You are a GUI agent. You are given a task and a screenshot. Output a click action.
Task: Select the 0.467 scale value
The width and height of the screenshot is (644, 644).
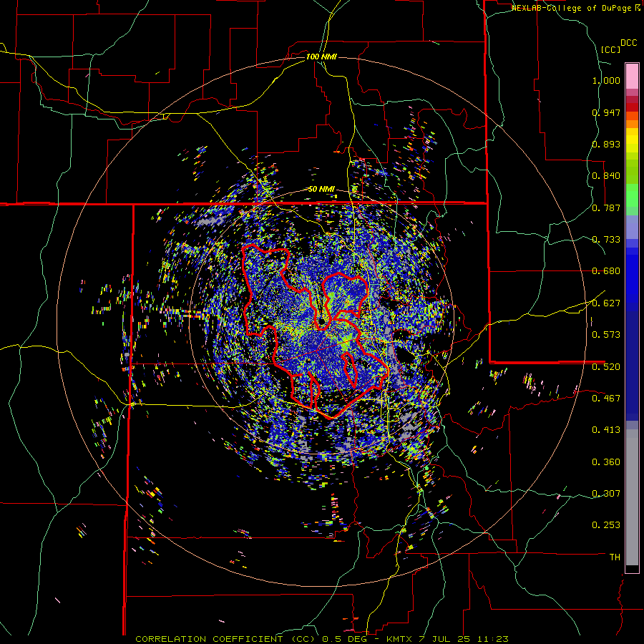(x=606, y=399)
